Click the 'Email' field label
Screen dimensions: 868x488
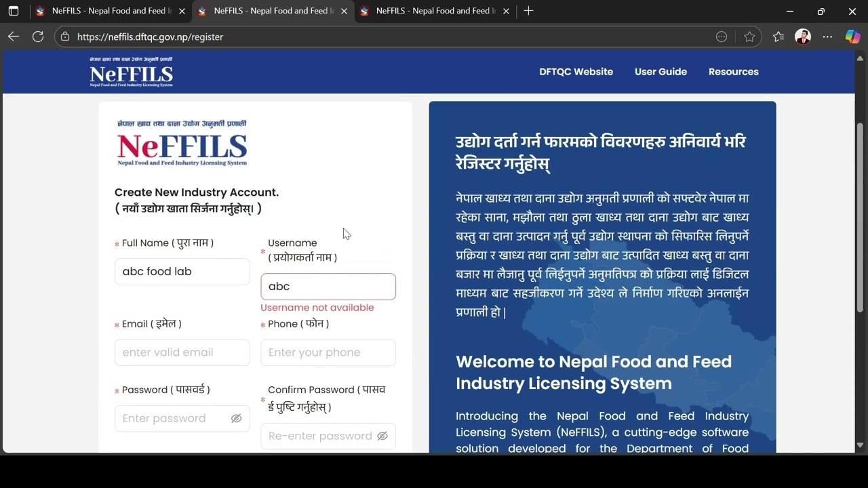(152, 324)
